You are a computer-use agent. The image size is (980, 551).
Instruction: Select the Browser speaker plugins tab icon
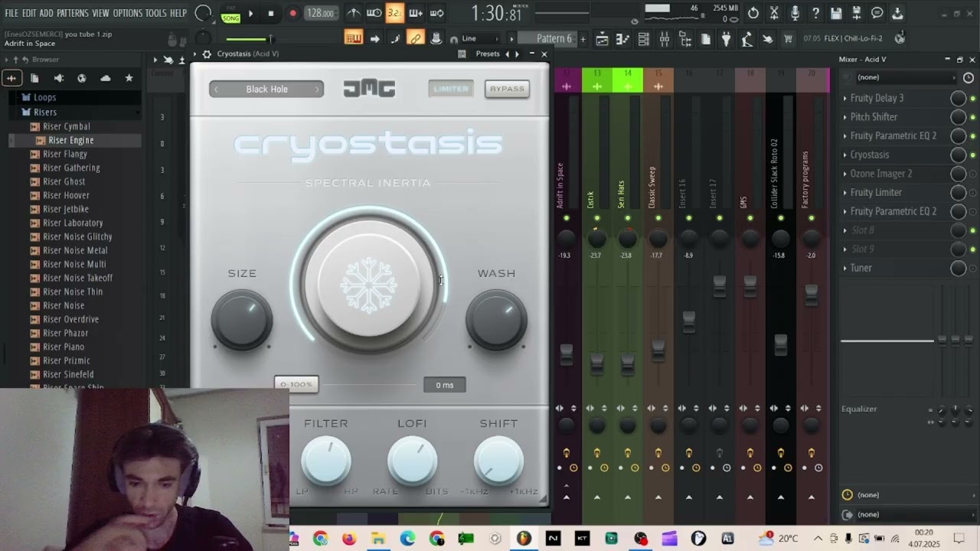pos(59,78)
